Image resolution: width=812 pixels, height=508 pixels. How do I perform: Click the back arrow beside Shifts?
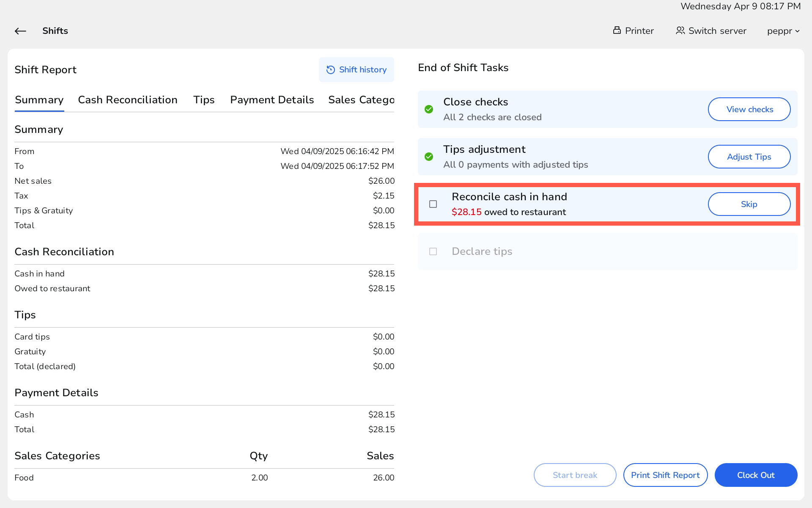tap(20, 31)
